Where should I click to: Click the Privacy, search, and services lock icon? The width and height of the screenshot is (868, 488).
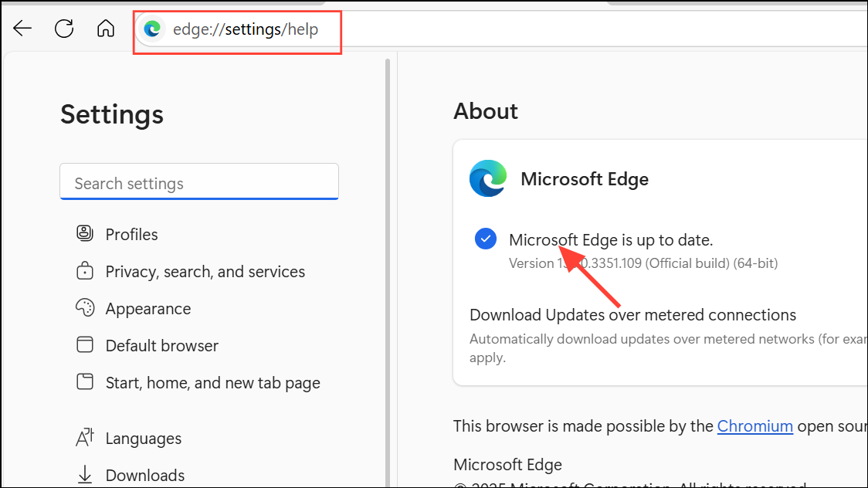pos(85,271)
